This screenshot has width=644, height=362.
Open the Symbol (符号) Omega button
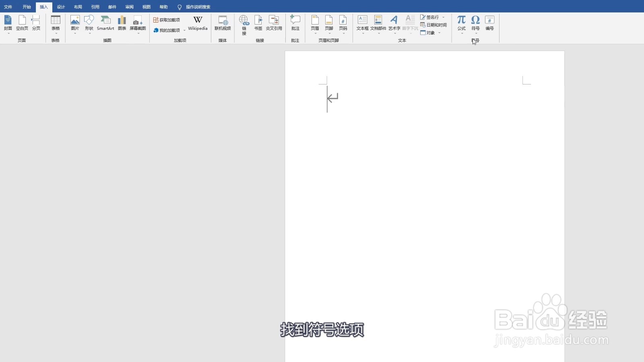(x=475, y=24)
